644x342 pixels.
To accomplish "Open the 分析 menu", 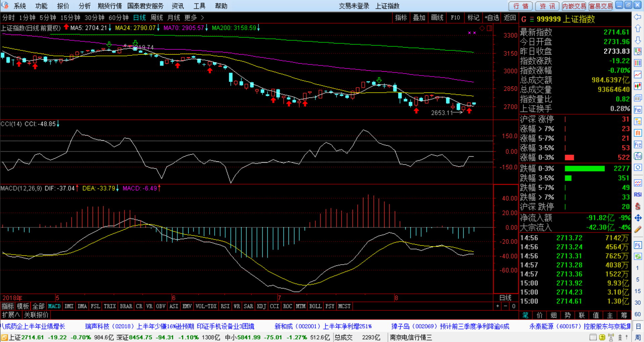I will tap(84, 6).
